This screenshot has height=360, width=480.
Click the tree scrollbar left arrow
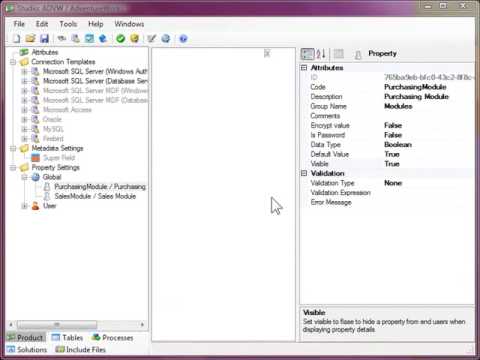click(x=11, y=324)
